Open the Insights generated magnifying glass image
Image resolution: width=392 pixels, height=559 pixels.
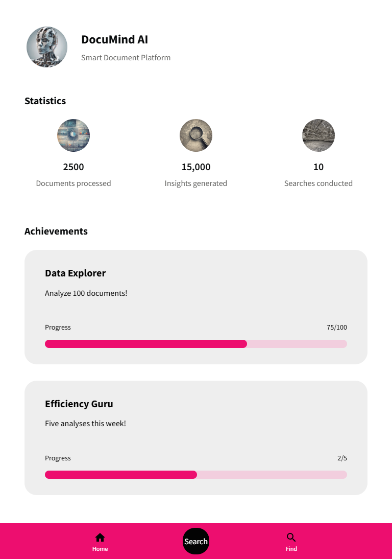click(x=196, y=135)
